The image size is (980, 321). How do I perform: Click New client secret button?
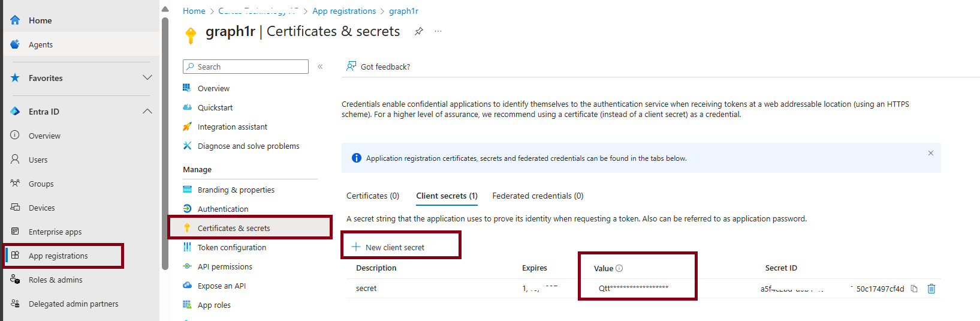pyautogui.click(x=388, y=247)
